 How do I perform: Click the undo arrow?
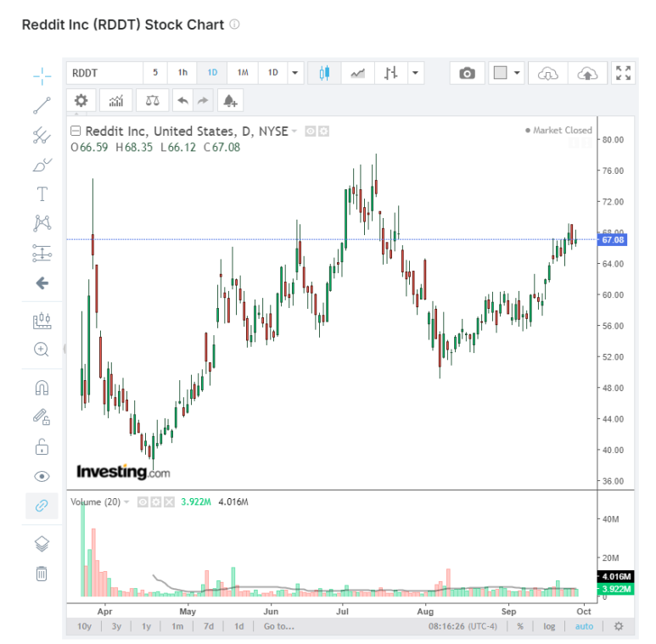click(x=182, y=100)
